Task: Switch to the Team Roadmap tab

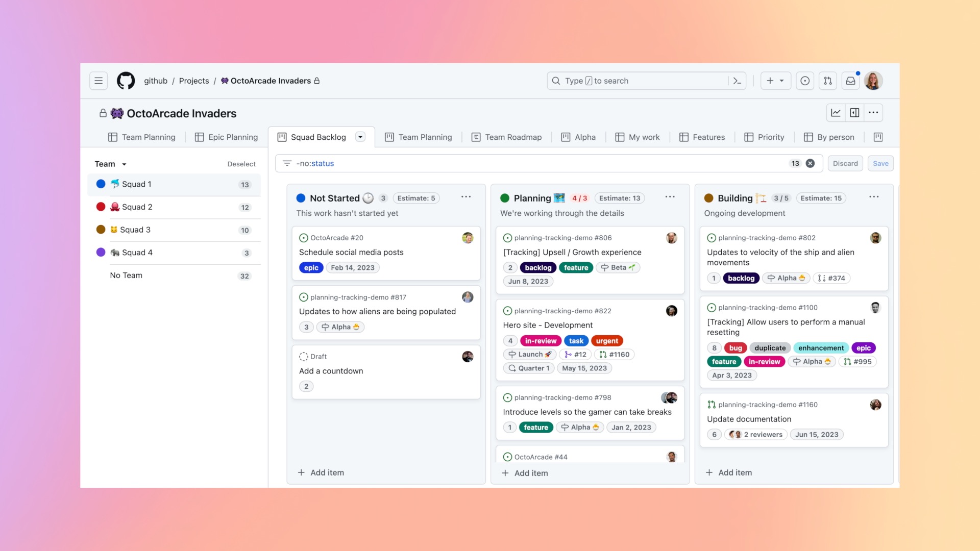Action: tap(512, 137)
